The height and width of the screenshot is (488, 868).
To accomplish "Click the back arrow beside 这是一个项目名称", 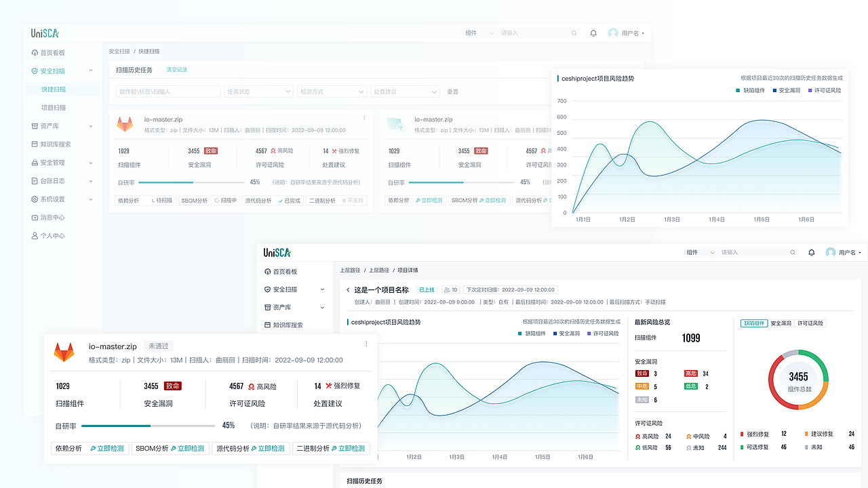I will [x=348, y=290].
